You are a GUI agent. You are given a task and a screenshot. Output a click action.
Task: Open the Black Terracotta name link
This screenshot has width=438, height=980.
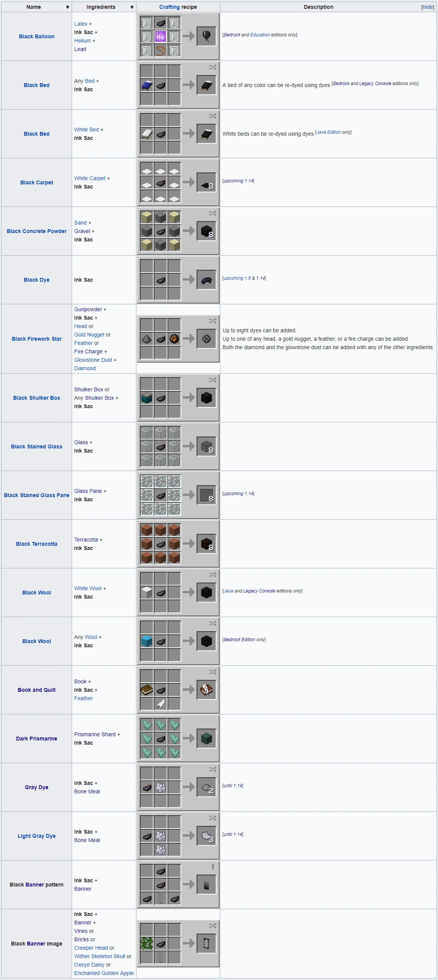(37, 544)
